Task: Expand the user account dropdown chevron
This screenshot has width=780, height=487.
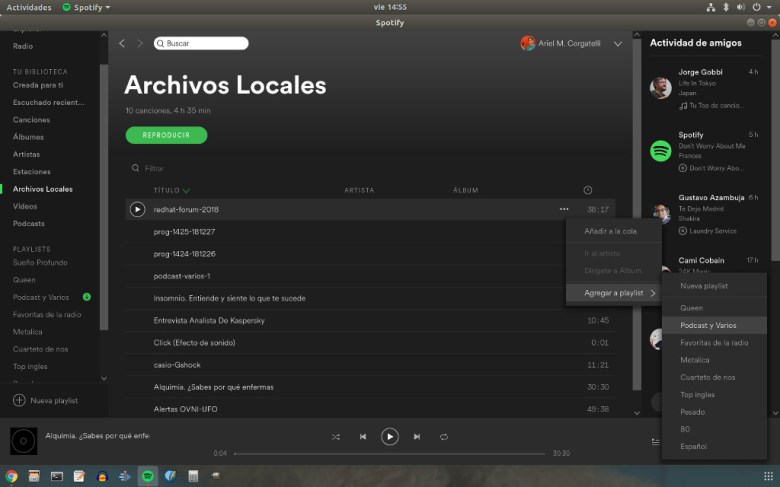Action: pos(618,44)
